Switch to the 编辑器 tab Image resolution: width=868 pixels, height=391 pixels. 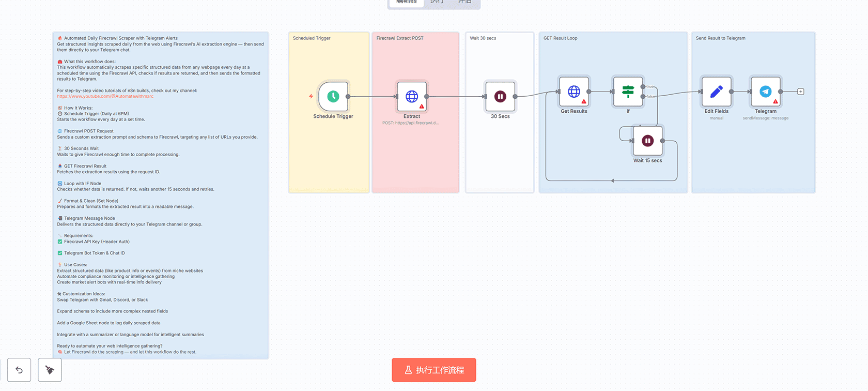(x=406, y=2)
